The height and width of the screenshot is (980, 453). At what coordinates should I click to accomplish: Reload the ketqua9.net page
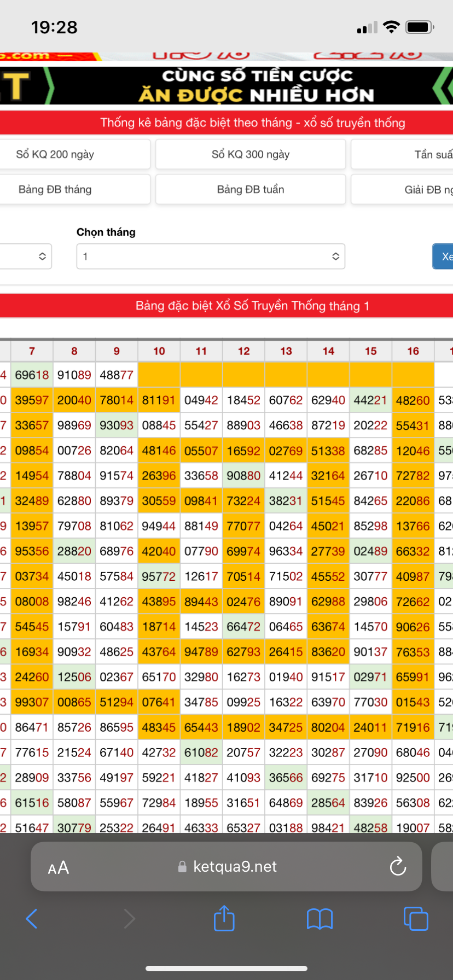[x=398, y=866]
